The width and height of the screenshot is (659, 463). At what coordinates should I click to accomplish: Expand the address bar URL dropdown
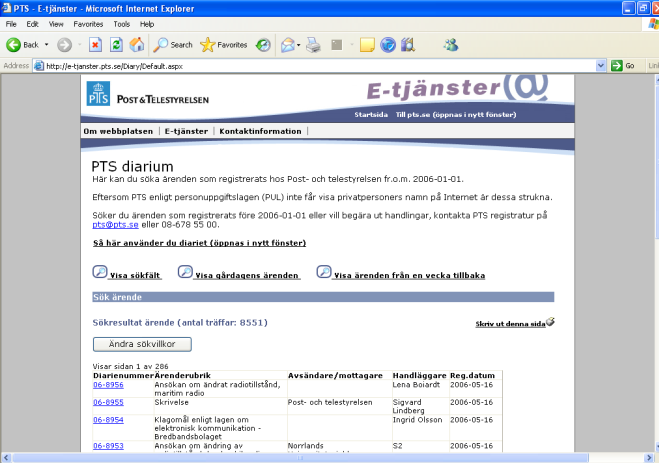pos(601,66)
